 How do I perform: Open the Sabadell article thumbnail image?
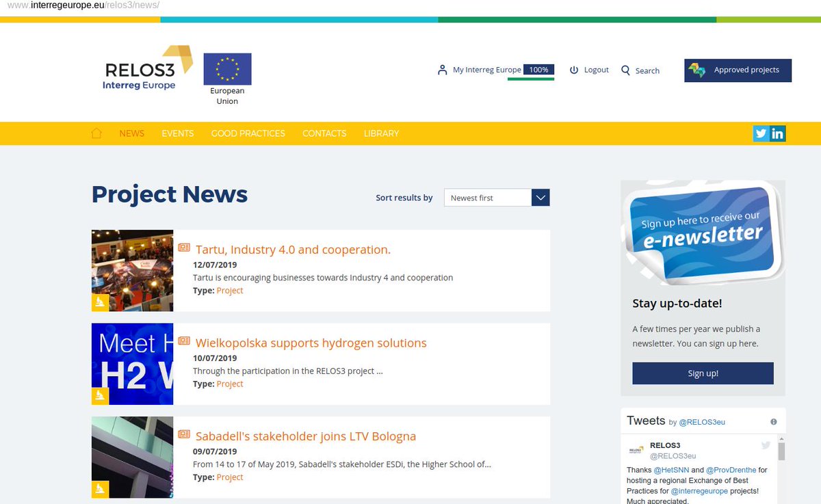132,457
